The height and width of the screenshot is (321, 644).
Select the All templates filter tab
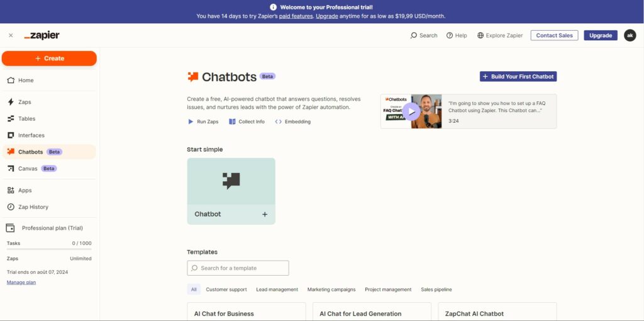(x=194, y=290)
